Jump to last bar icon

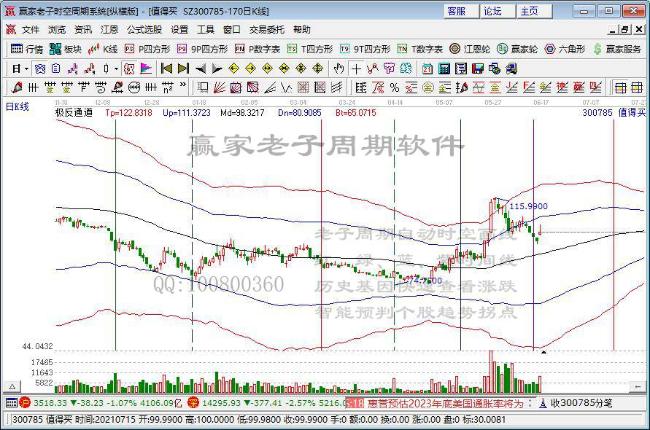point(183,69)
